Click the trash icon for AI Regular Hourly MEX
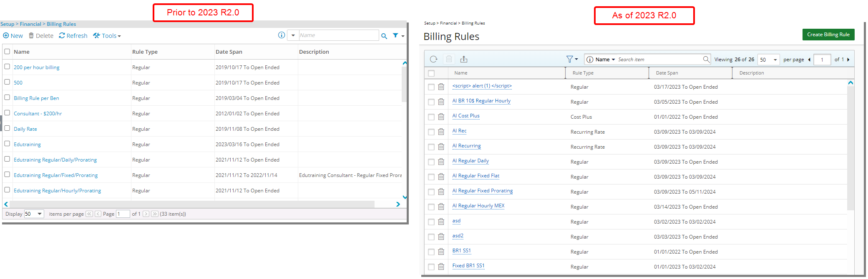This screenshot has width=868, height=279. tap(441, 207)
